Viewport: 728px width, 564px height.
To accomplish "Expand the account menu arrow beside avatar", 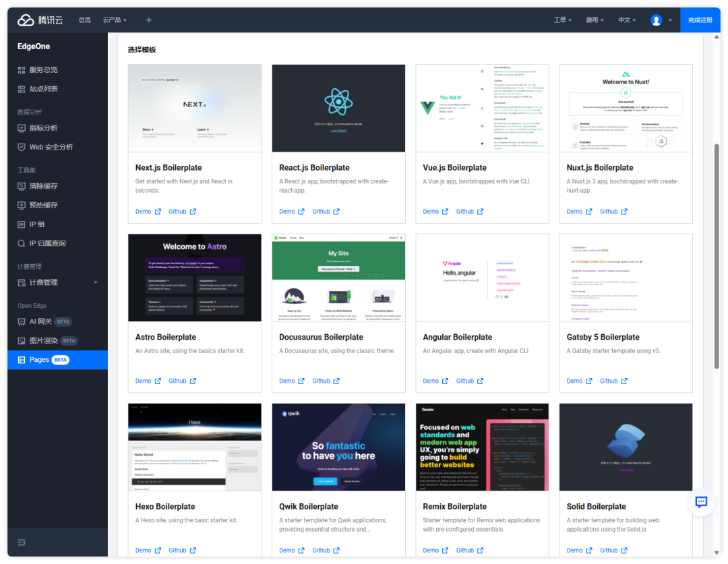I will click(670, 20).
